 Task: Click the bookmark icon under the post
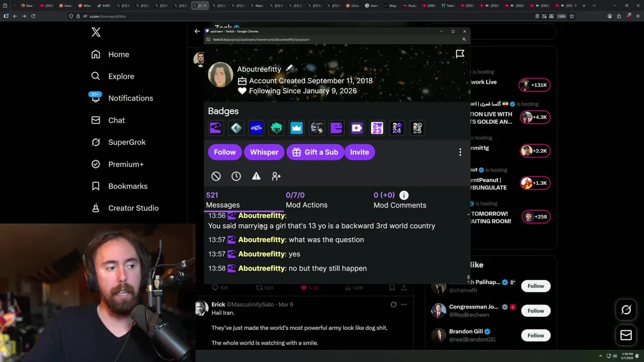[392, 288]
